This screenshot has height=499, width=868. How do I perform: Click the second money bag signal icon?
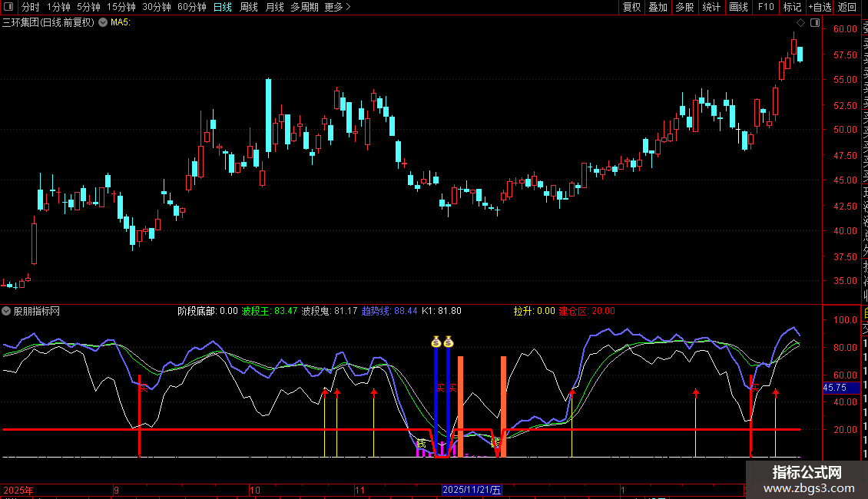449,342
